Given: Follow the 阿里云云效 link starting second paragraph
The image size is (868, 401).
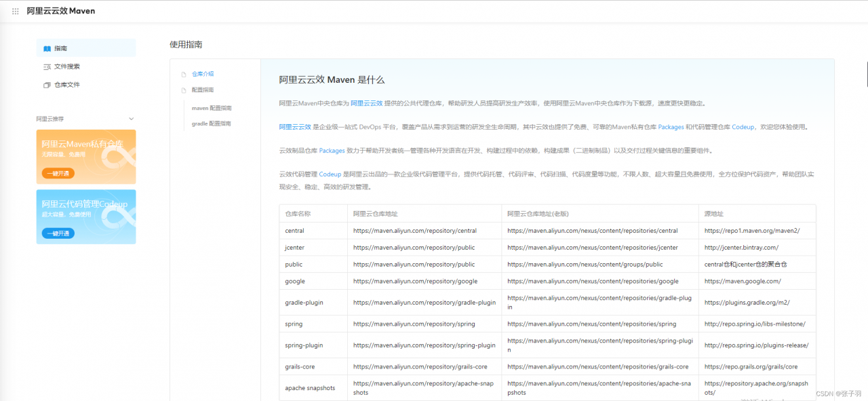Looking at the screenshot, I should click(x=295, y=127).
